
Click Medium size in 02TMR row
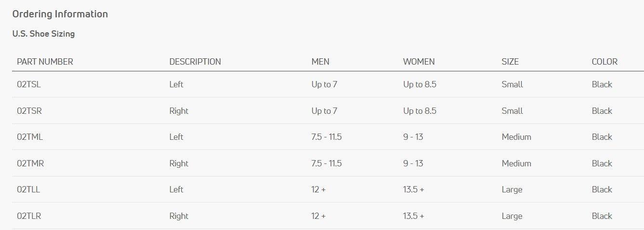click(516, 163)
